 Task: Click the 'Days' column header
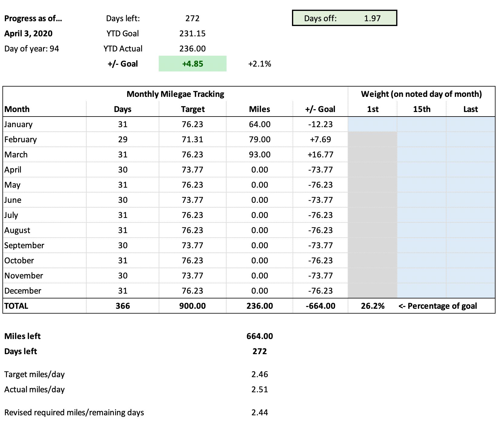(x=123, y=109)
